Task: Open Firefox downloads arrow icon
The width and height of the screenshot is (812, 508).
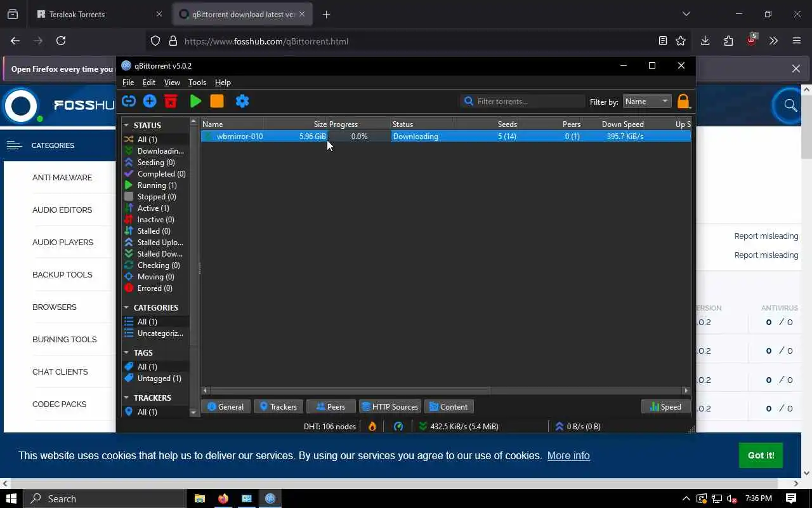Action: (x=705, y=41)
